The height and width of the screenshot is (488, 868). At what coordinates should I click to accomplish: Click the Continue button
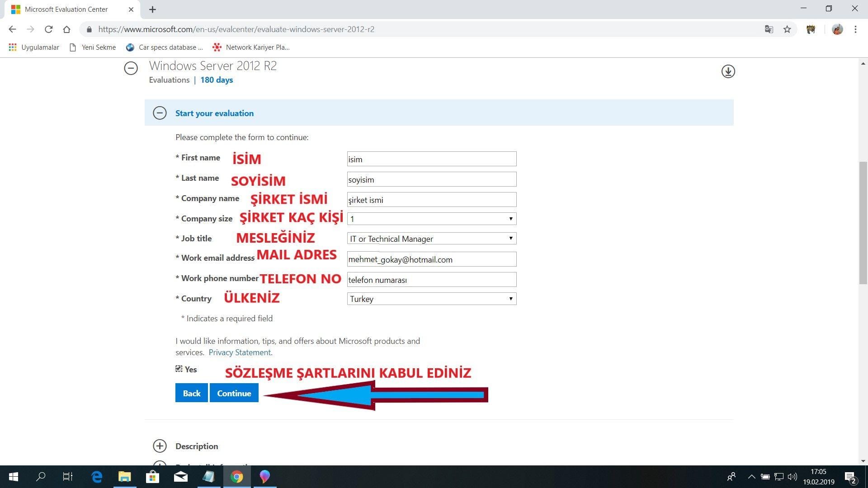point(234,393)
